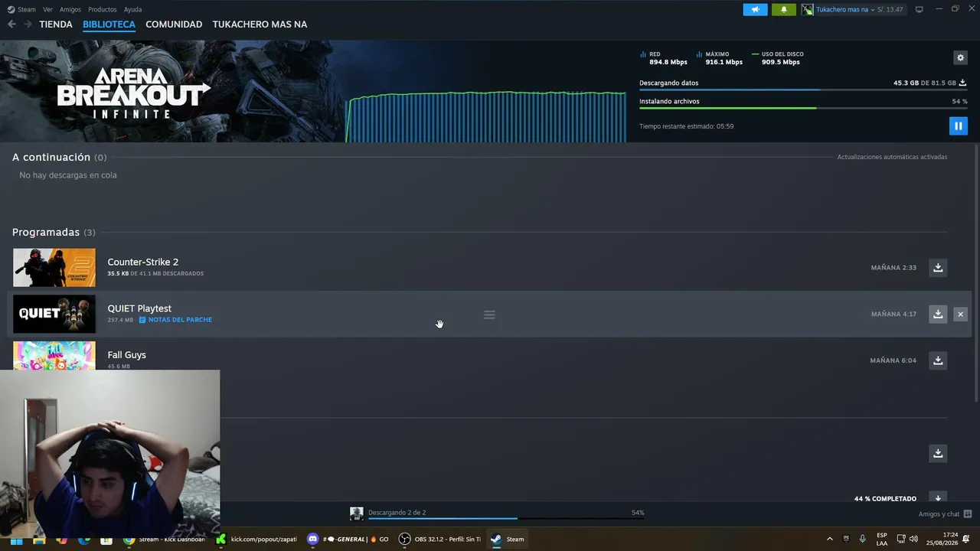This screenshot has height=551, width=980.
Task: Go back with the left arrow
Action: [11, 24]
